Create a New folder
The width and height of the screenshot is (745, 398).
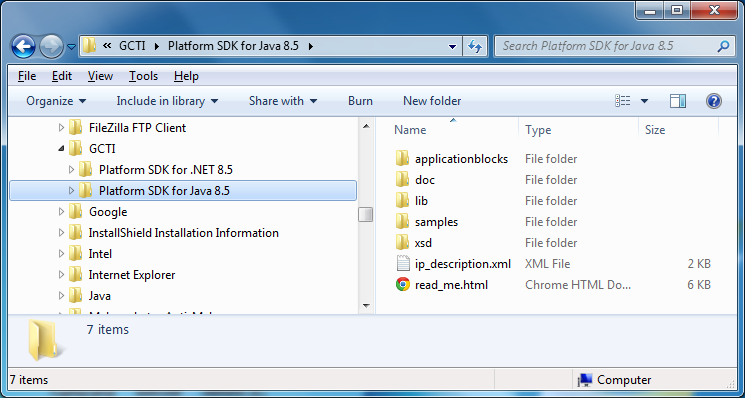[x=432, y=101]
